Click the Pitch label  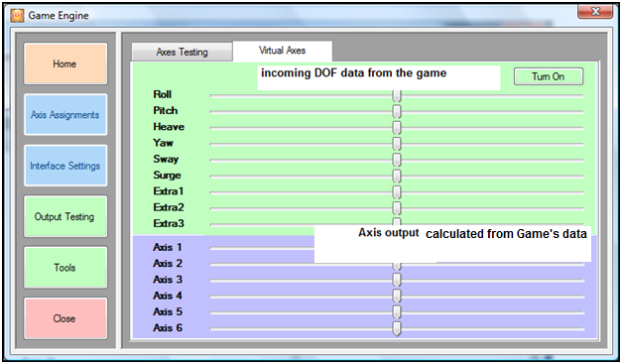click(x=166, y=111)
